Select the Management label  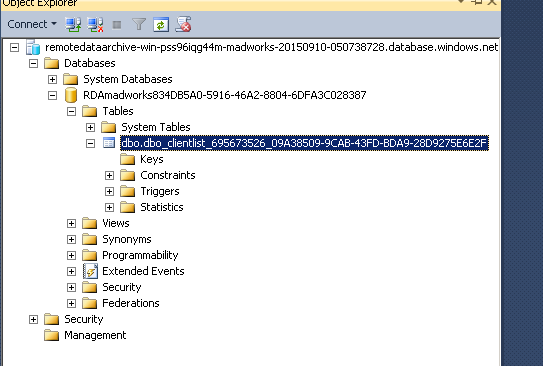click(95, 335)
